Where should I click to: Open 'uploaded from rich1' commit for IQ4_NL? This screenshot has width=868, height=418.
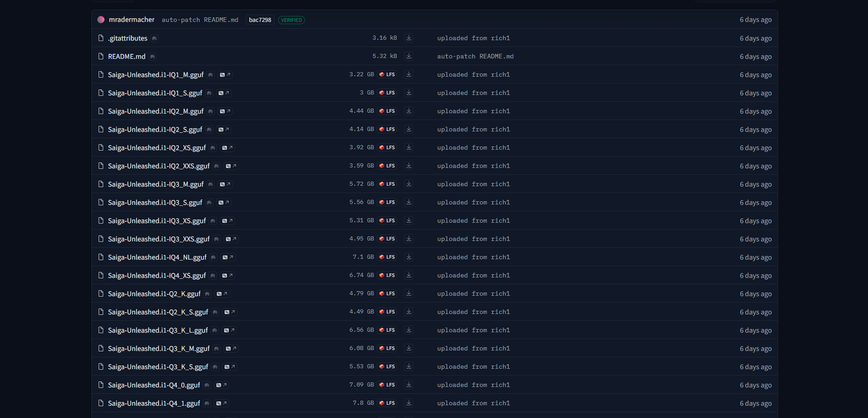(473, 257)
